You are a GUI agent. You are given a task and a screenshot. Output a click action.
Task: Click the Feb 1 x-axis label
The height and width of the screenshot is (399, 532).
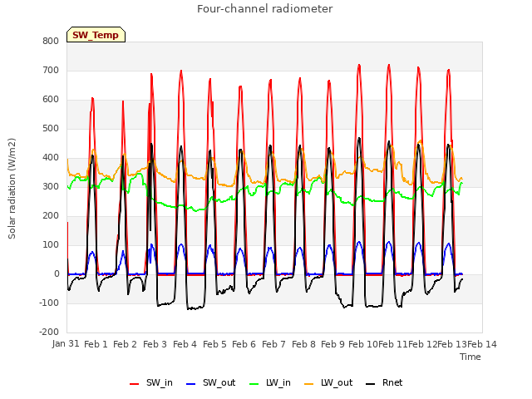96,344
